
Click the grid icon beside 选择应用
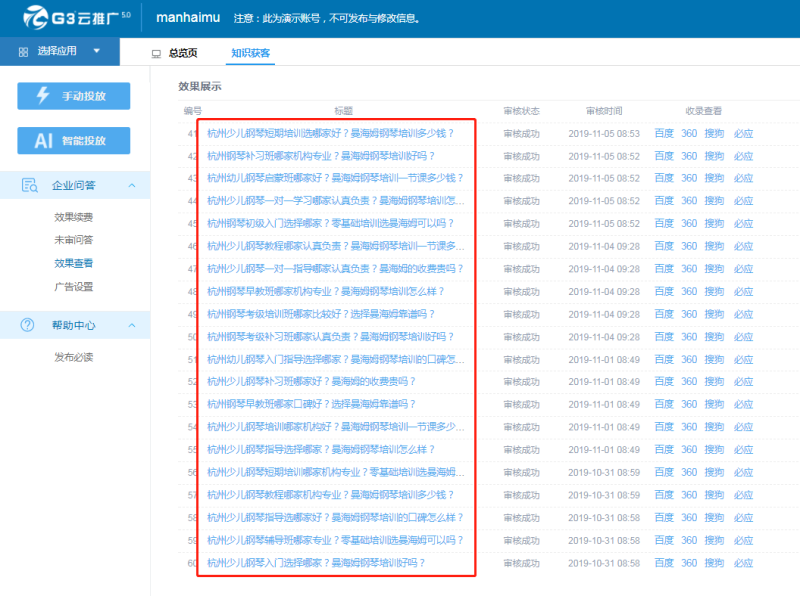point(23,52)
